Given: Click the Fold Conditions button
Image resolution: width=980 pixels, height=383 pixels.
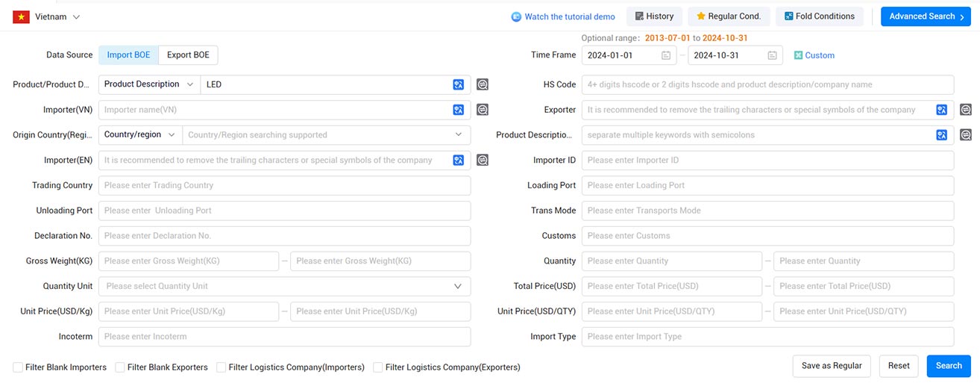Looking at the screenshot, I should click(x=820, y=16).
